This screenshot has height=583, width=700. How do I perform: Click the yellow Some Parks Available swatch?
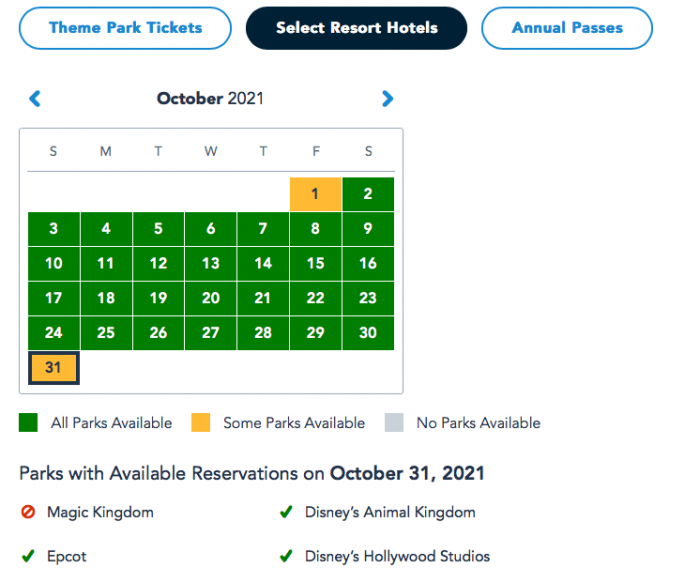coord(200,423)
